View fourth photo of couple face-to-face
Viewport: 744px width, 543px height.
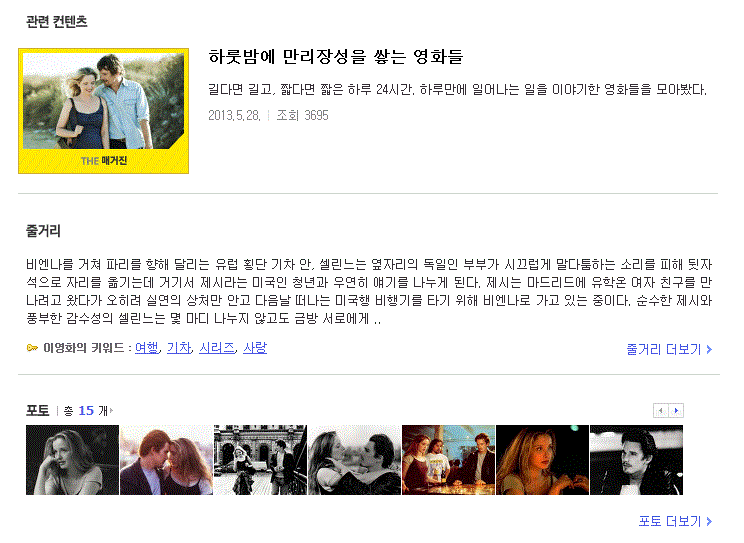[x=354, y=460]
